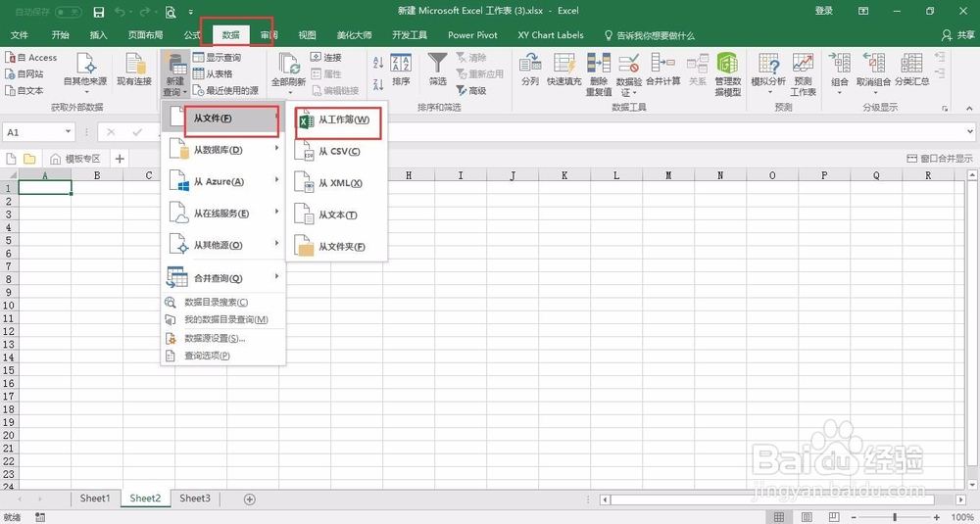The width and height of the screenshot is (980, 524).
Task: Select the 从数据库(D) menu entry
Action: pyautogui.click(x=223, y=150)
